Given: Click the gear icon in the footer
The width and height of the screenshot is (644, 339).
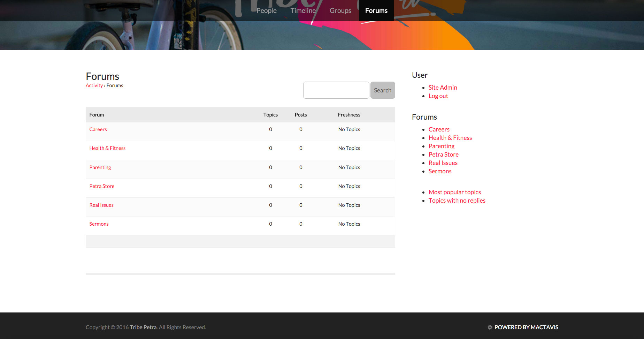Looking at the screenshot, I should click(490, 327).
